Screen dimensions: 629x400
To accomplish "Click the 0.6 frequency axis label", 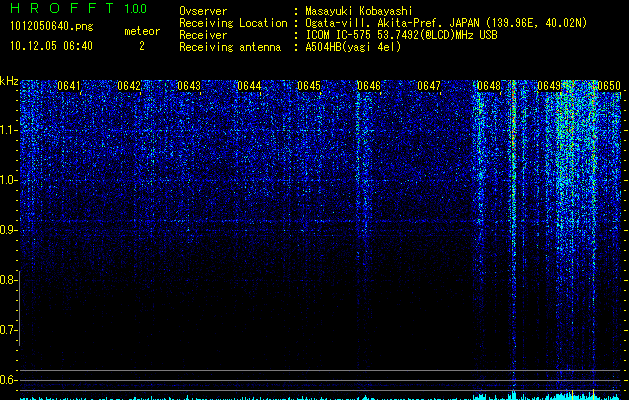I will pos(8,380).
